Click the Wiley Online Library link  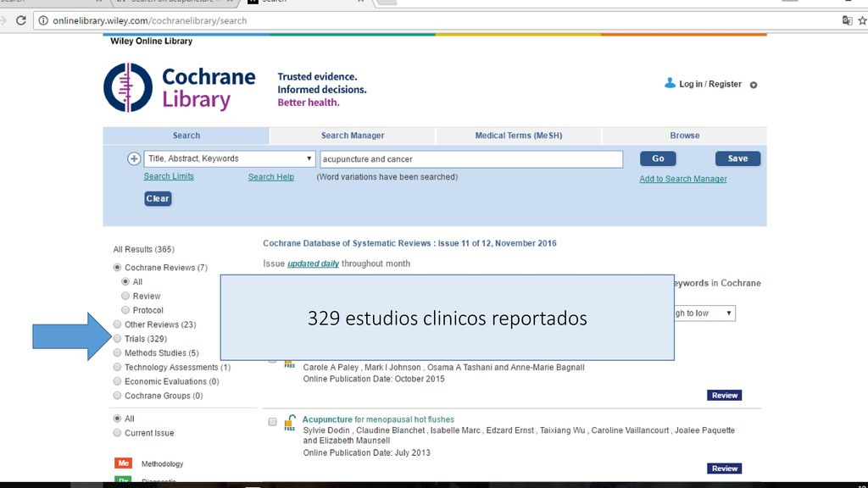[x=151, y=41]
